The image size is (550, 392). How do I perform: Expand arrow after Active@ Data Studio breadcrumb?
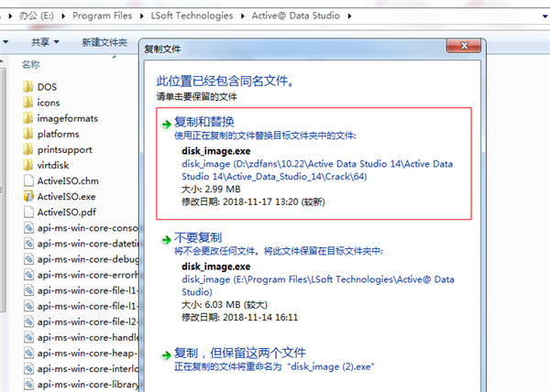(x=349, y=16)
